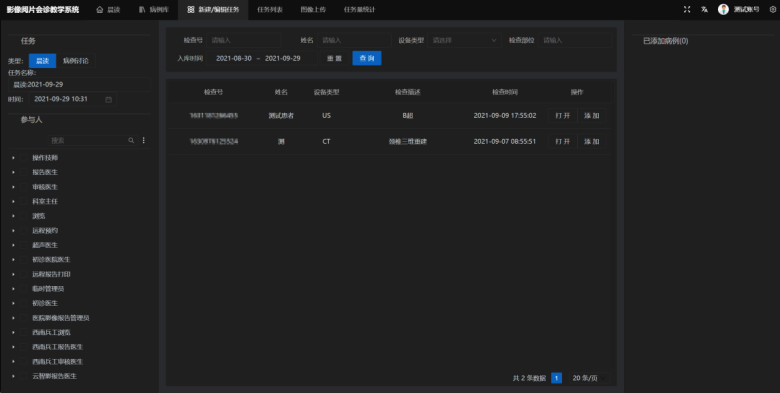This screenshot has height=393, width=780.
Task: Open the 设备类型 dropdown
Action: pyautogui.click(x=464, y=40)
